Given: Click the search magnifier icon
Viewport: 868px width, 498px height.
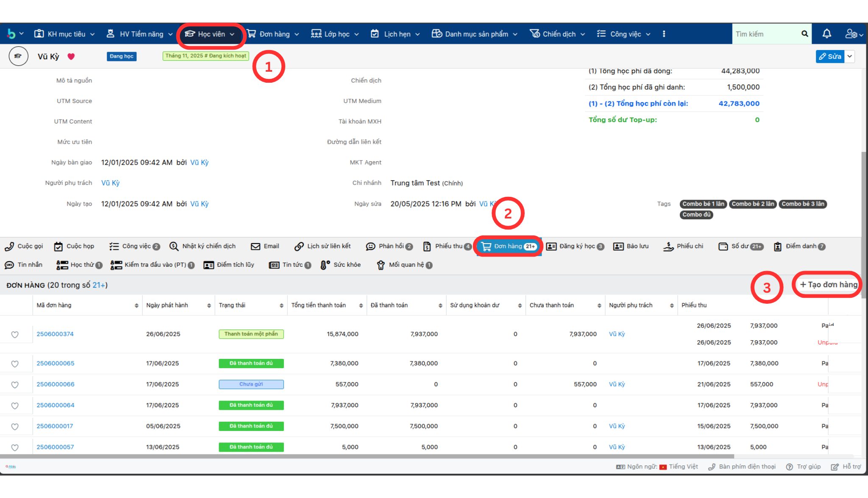Looking at the screenshot, I should pyautogui.click(x=804, y=34).
